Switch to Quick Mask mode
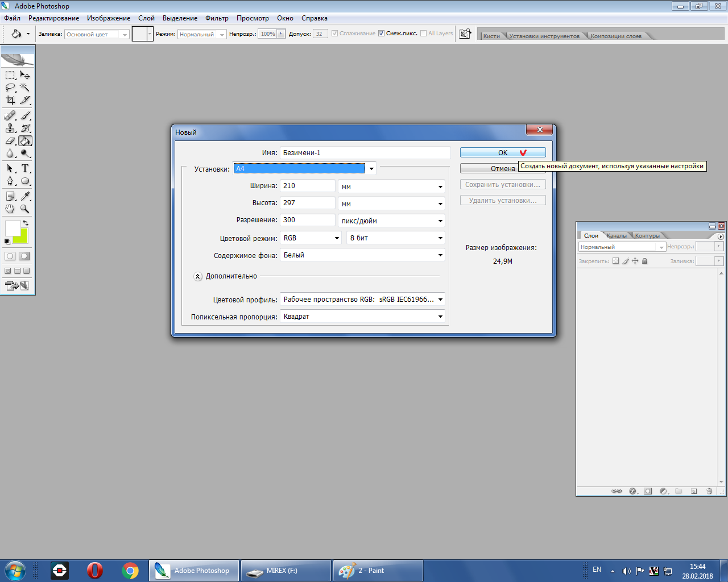This screenshot has height=582, width=728. coord(24,256)
